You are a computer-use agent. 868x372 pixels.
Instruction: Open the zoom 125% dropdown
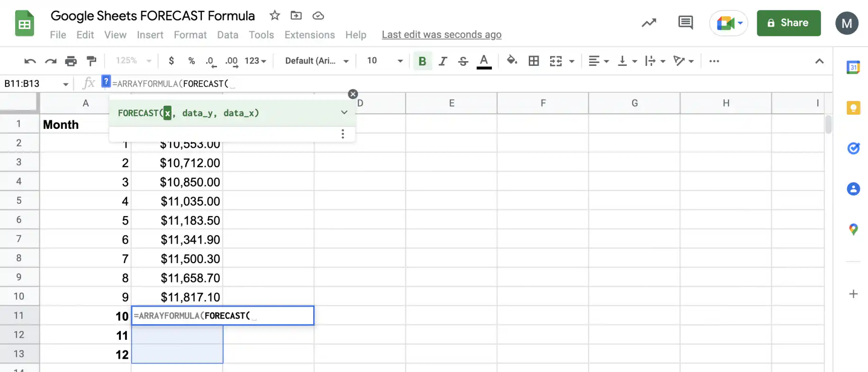(134, 61)
